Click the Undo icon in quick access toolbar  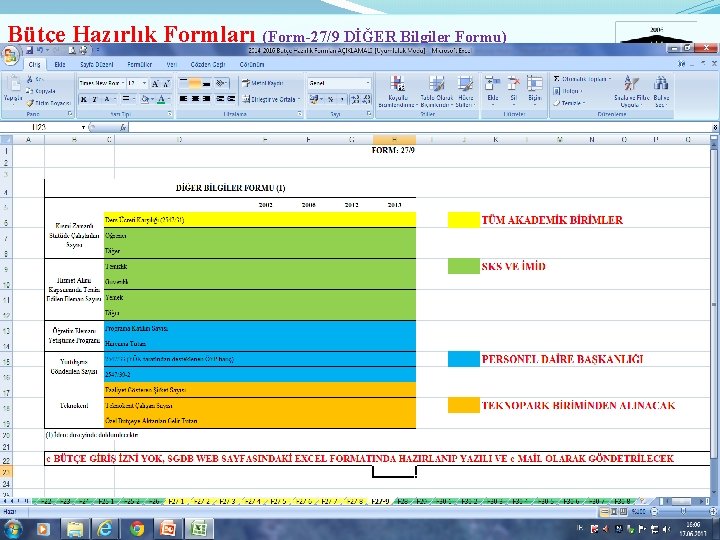(x=40, y=50)
